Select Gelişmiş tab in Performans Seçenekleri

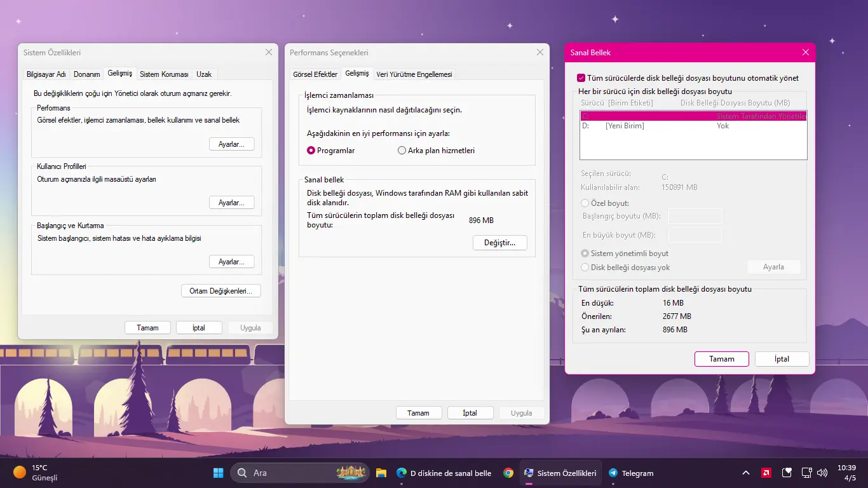pos(357,74)
